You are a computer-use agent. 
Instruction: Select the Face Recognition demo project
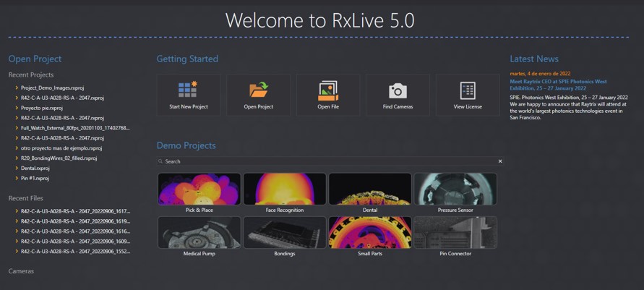284,189
